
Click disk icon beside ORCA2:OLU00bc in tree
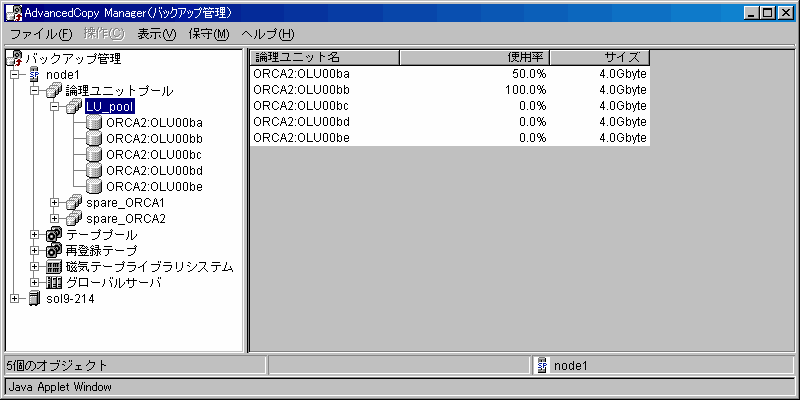94,155
